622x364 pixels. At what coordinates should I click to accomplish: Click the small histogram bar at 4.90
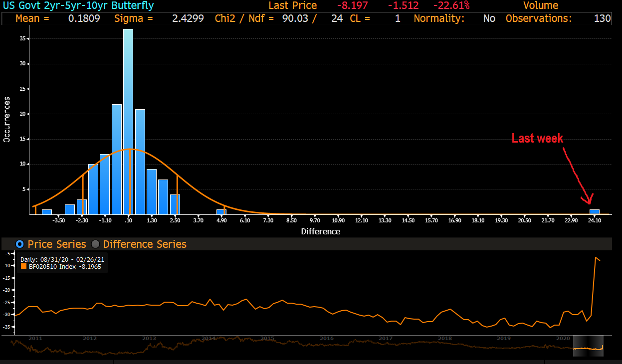(x=221, y=212)
